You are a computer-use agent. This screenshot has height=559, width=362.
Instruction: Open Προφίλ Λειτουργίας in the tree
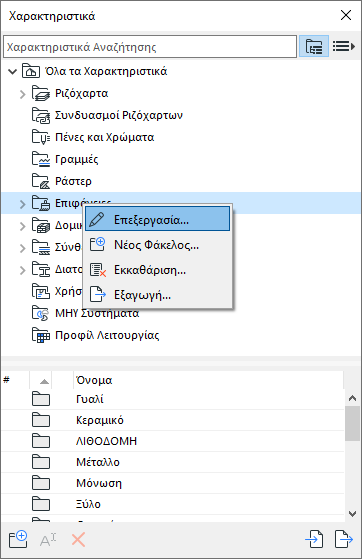coord(107,335)
